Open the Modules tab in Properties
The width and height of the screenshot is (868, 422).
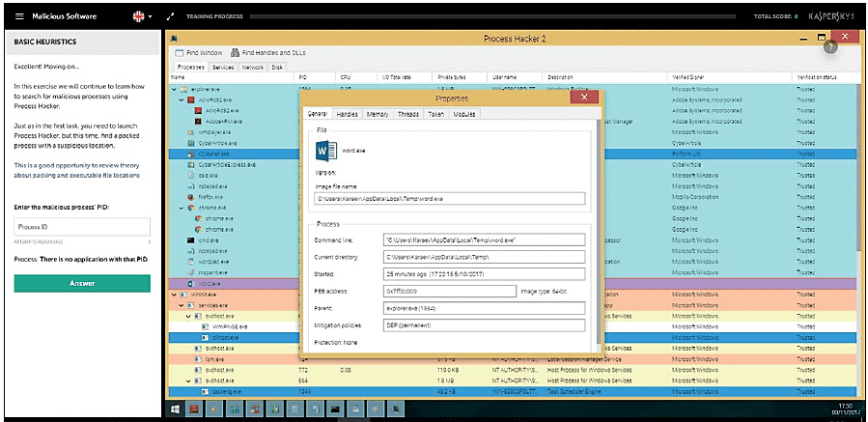coord(464,114)
